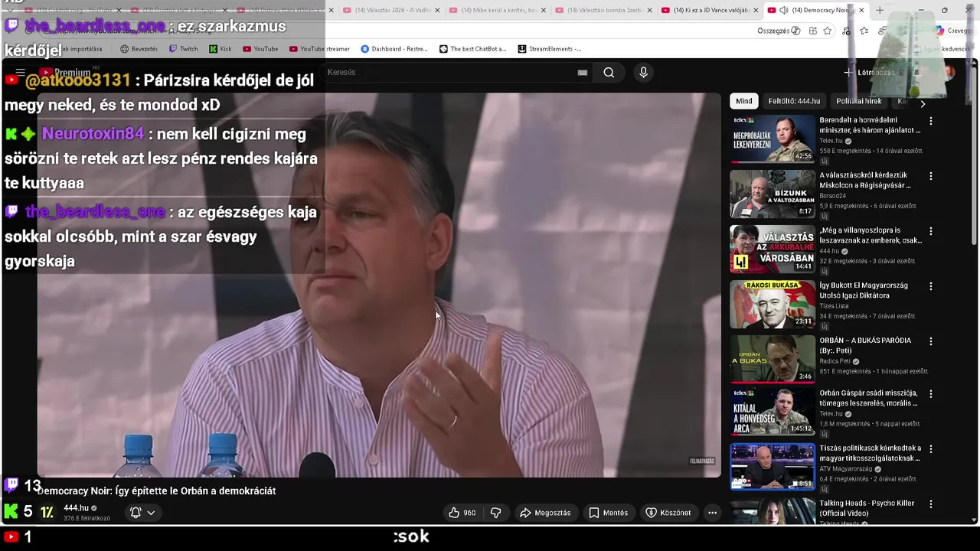Select the 'Mind' filter chip
980x551 pixels.
point(744,101)
